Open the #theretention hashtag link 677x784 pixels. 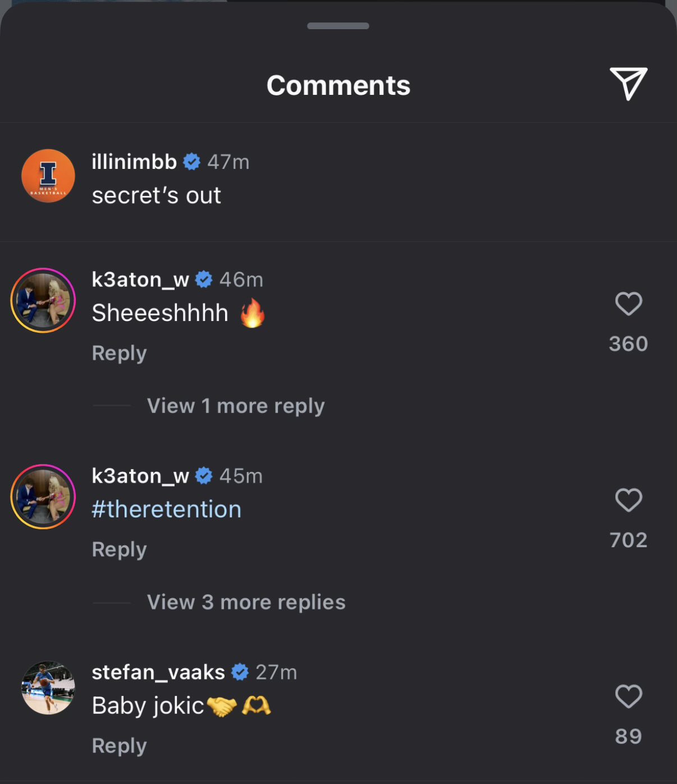tap(167, 509)
